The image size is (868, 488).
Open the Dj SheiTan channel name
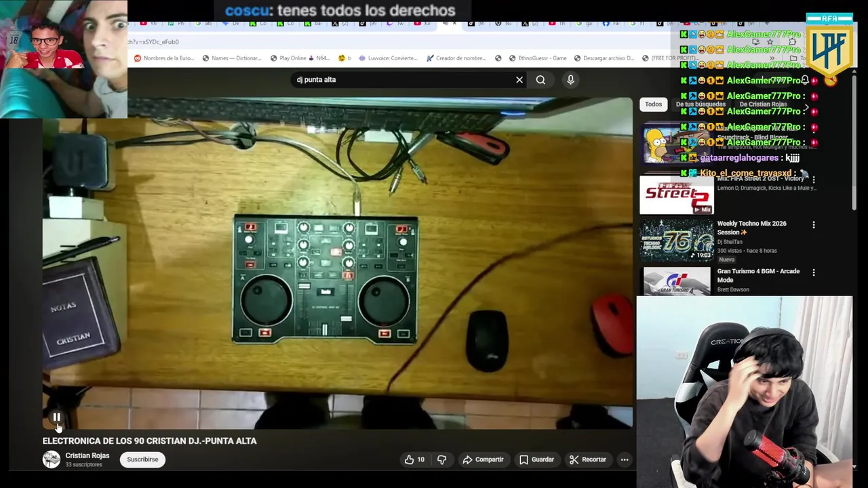730,242
